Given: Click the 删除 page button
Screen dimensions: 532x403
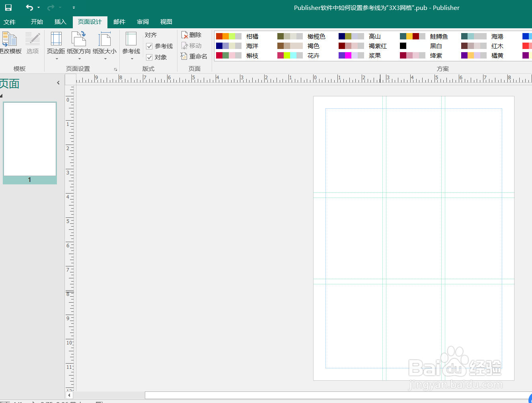Looking at the screenshot, I should [x=192, y=35].
